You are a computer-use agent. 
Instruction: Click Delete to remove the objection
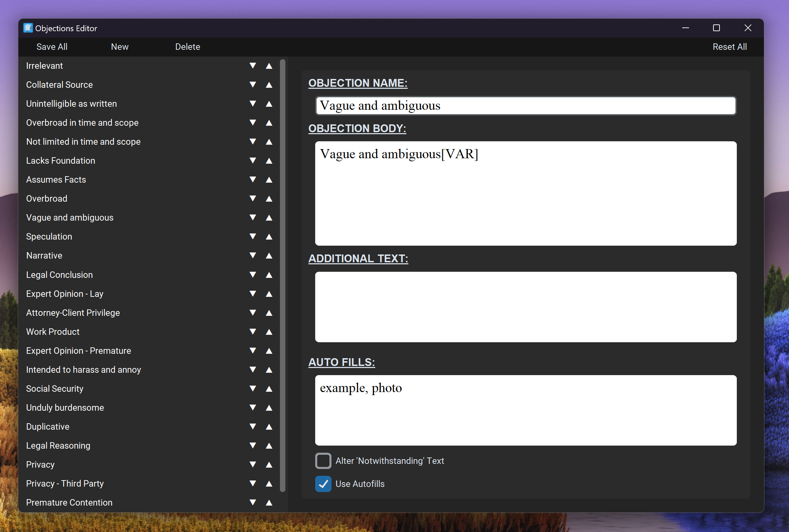(187, 47)
